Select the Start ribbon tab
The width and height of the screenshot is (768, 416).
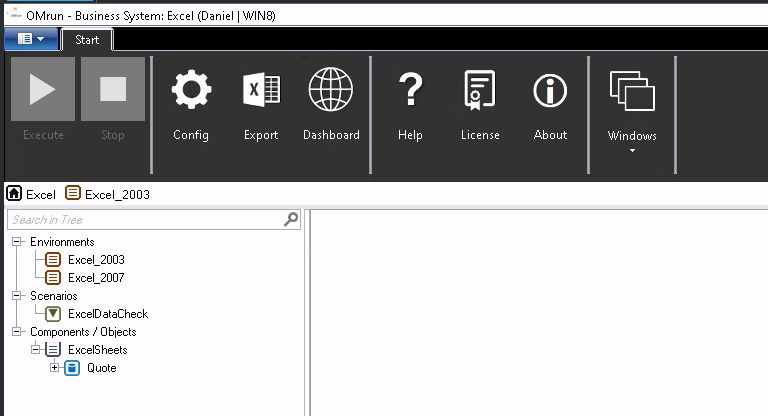pos(87,40)
